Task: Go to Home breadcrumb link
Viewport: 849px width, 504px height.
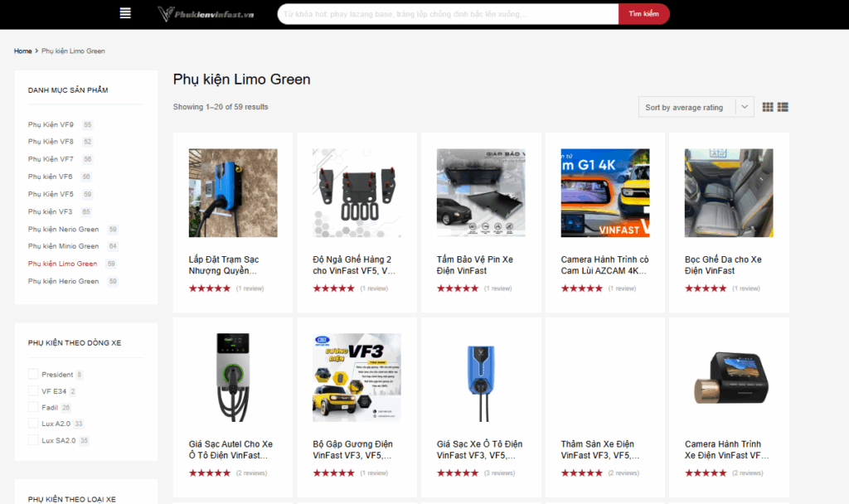Action: (22, 51)
